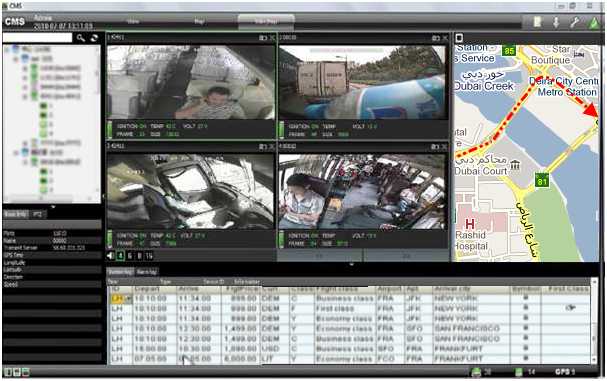Click the refresh icon beside the search magnifier

point(94,38)
